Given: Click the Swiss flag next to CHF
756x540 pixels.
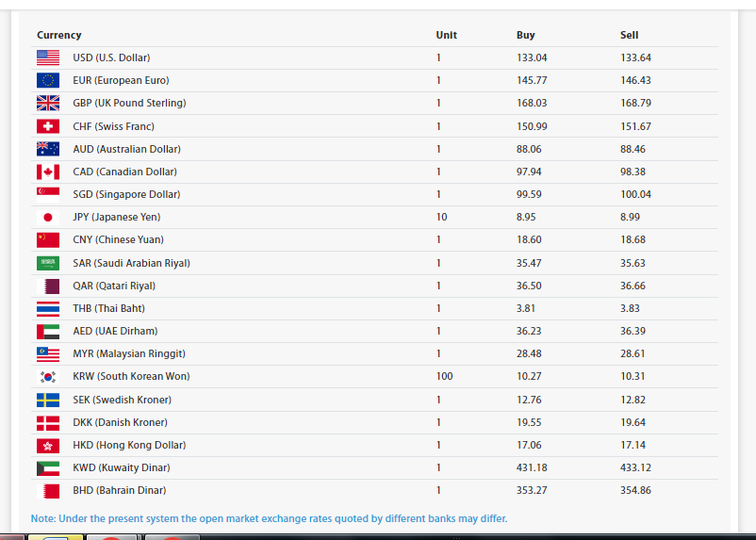Looking at the screenshot, I should click(48, 126).
